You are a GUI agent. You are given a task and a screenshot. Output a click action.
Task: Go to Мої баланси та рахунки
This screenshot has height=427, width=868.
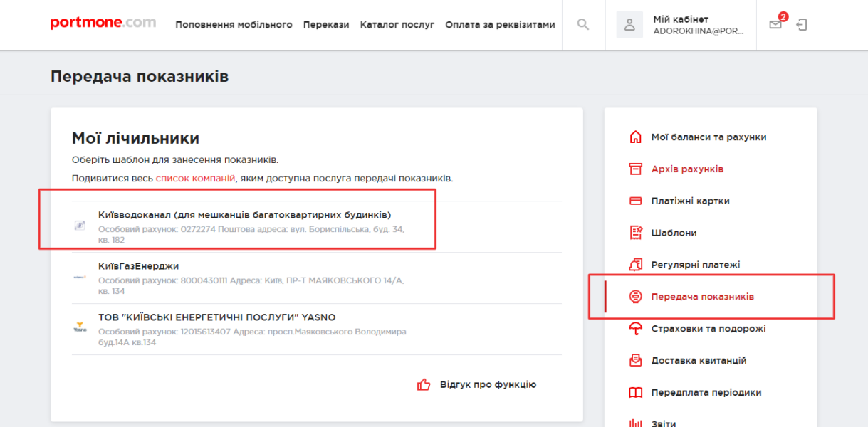pyautogui.click(x=709, y=137)
